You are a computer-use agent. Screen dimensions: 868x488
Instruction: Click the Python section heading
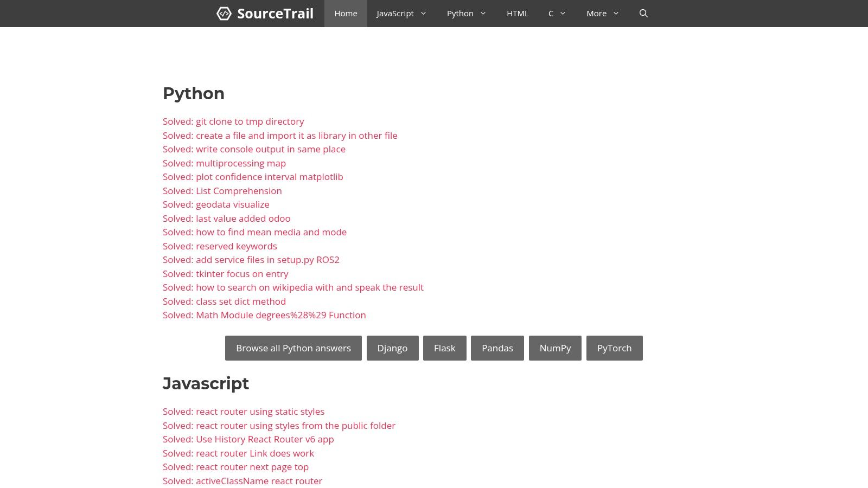click(194, 94)
